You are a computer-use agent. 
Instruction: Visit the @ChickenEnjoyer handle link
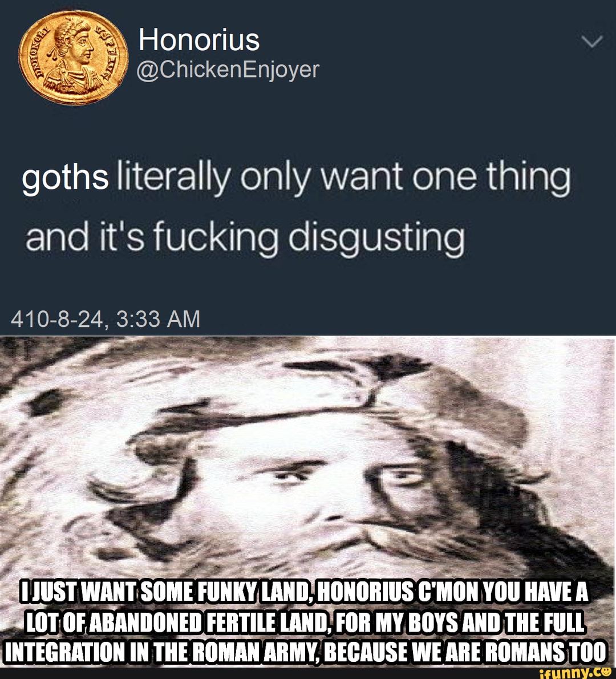(228, 70)
